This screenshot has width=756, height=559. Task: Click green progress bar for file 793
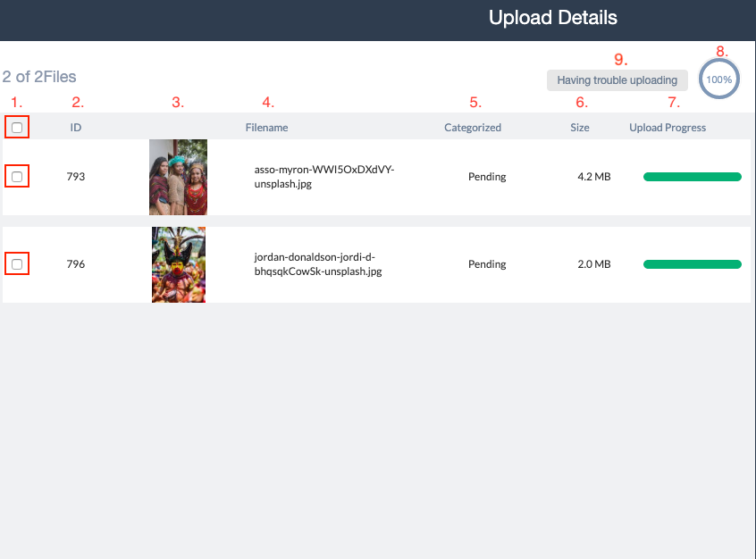[x=693, y=177]
